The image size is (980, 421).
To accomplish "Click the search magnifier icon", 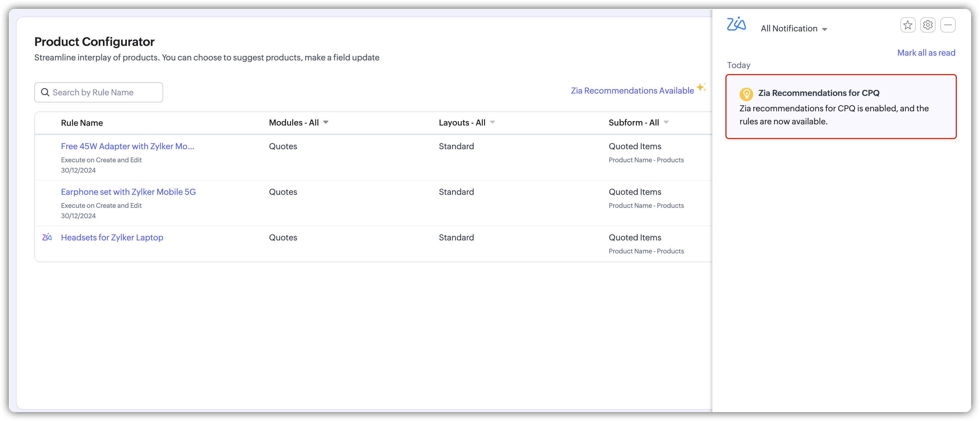I will click(45, 92).
